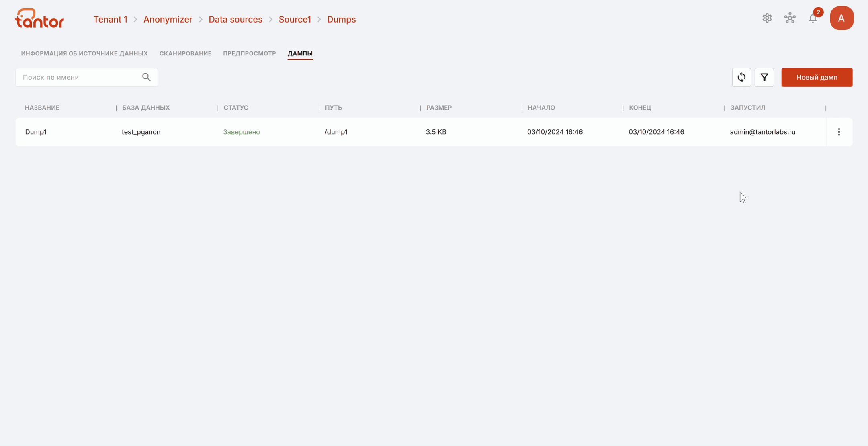Click the admin@tantorlabs.ru cell
The image size is (868, 446).
(762, 132)
